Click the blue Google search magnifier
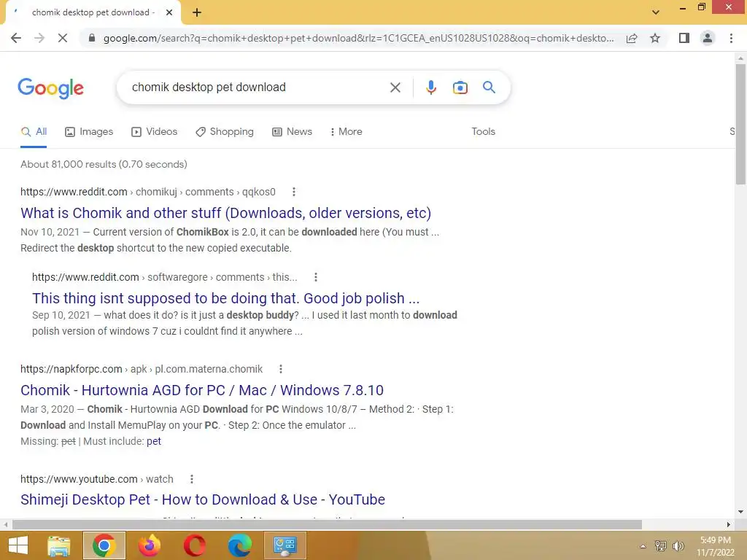The image size is (747, 560). tap(489, 87)
